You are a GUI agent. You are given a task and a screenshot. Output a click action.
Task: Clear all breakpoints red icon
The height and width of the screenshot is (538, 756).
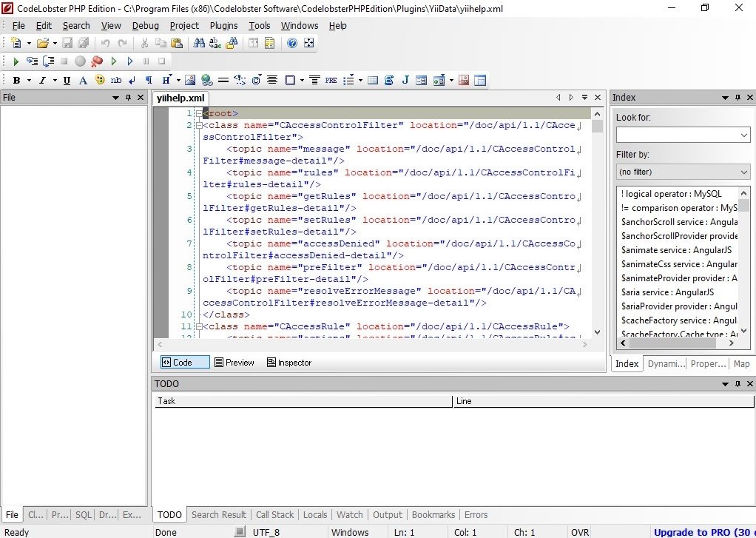97,61
